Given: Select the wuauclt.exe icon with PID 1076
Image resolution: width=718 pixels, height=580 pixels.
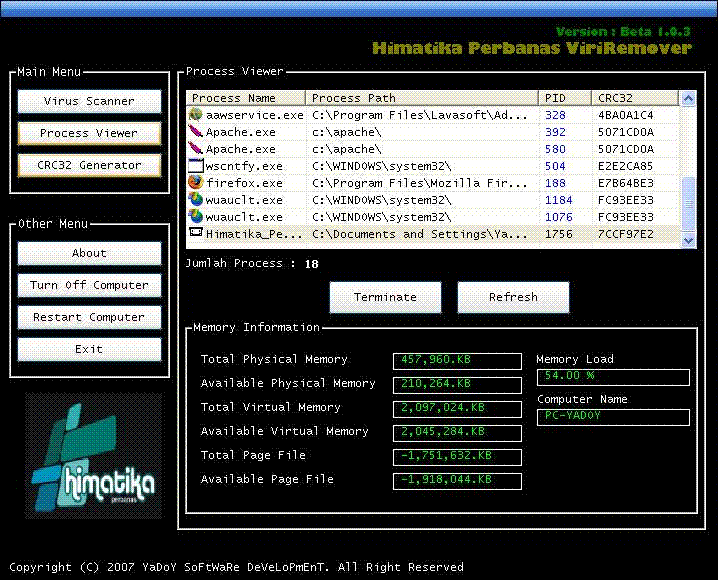Looking at the screenshot, I should coord(196,217).
